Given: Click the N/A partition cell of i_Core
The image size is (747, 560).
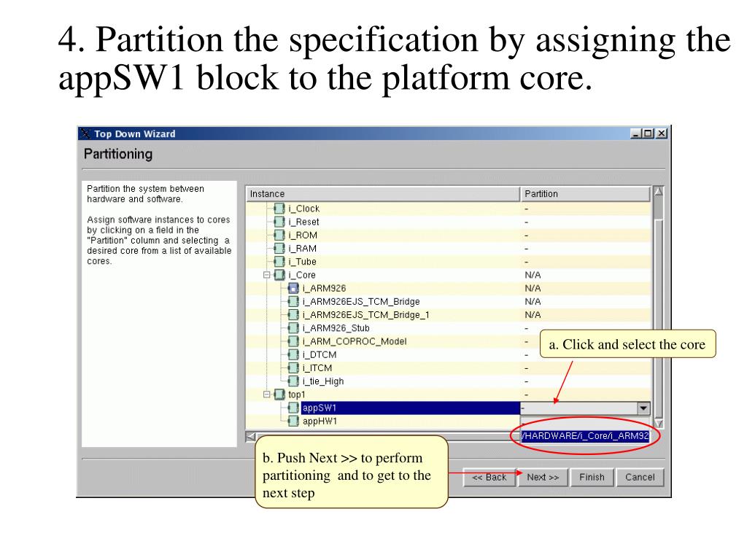Looking at the screenshot, I should tap(585, 275).
